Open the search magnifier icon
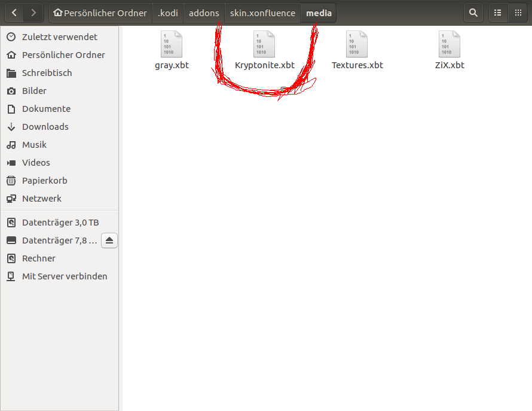This screenshot has width=532, height=411. click(x=473, y=13)
